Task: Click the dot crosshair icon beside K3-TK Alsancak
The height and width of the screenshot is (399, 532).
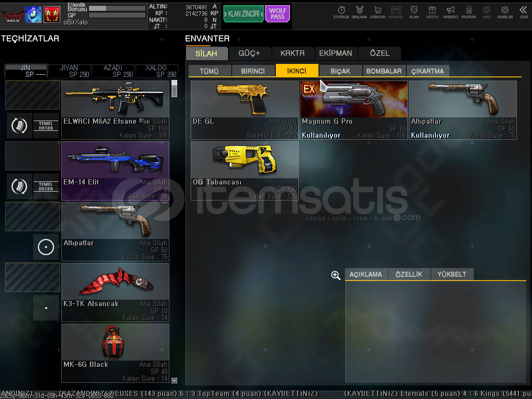Action: [x=46, y=308]
